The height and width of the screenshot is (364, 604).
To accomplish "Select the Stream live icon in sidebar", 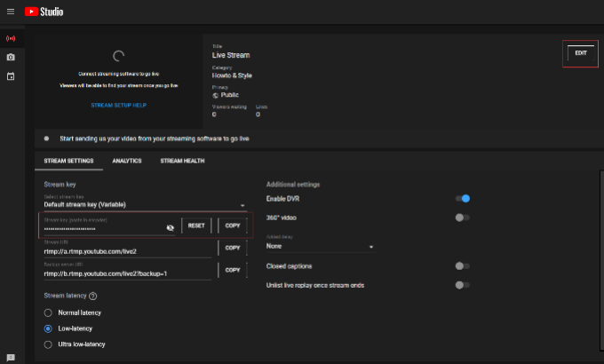I will point(11,38).
